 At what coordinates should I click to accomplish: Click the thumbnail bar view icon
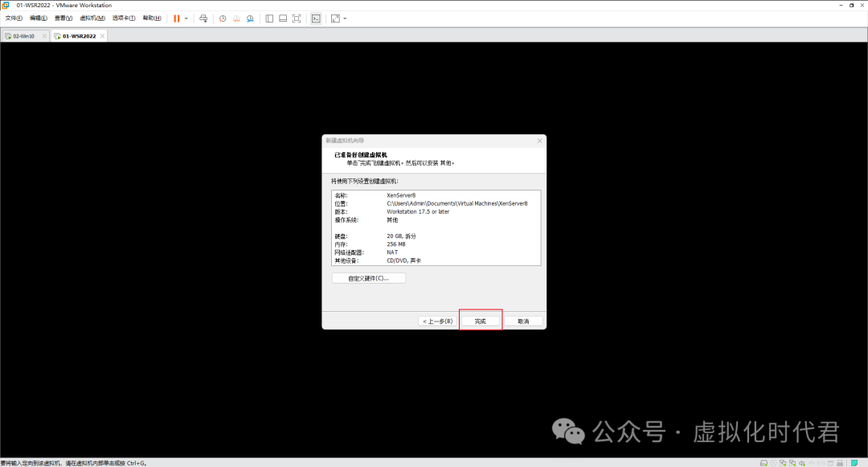click(x=282, y=18)
